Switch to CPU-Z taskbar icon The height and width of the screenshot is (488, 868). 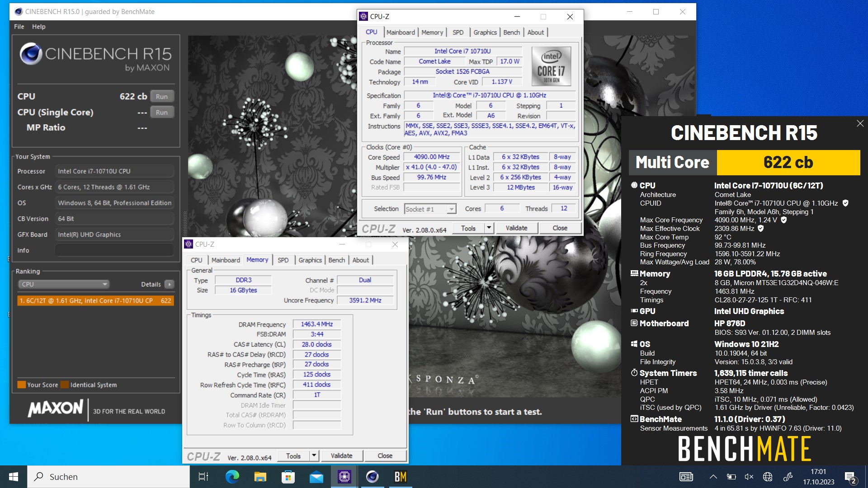[x=344, y=477]
